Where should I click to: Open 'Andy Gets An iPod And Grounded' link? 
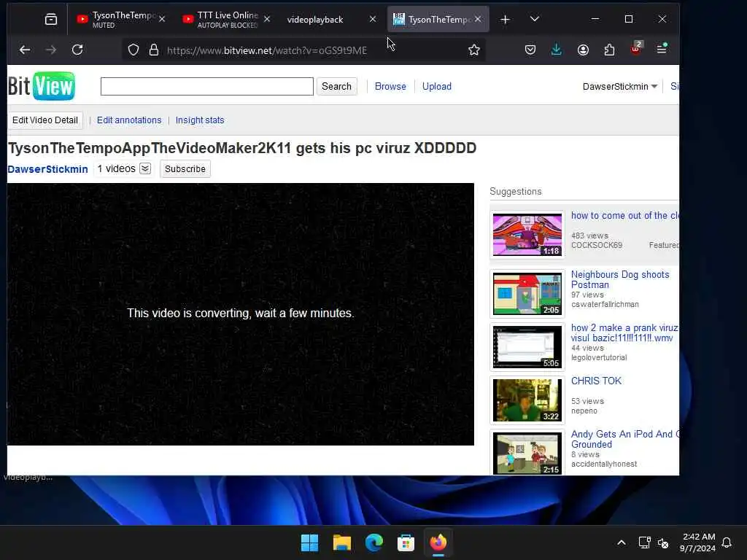coord(625,439)
